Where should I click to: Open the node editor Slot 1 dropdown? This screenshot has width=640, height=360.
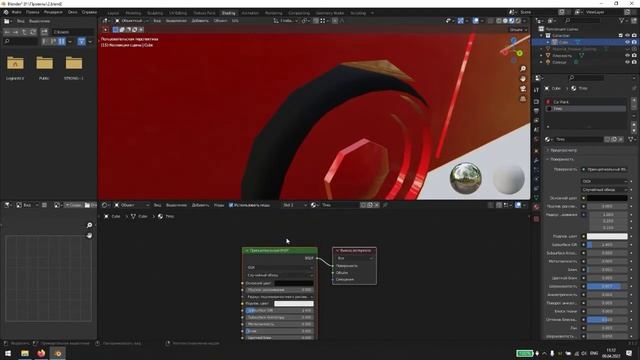coord(294,205)
